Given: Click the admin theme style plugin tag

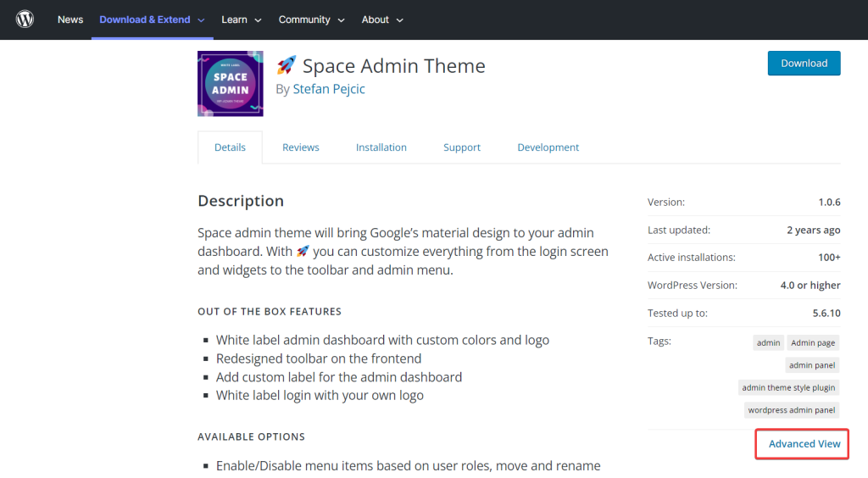Looking at the screenshot, I should tap(788, 387).
